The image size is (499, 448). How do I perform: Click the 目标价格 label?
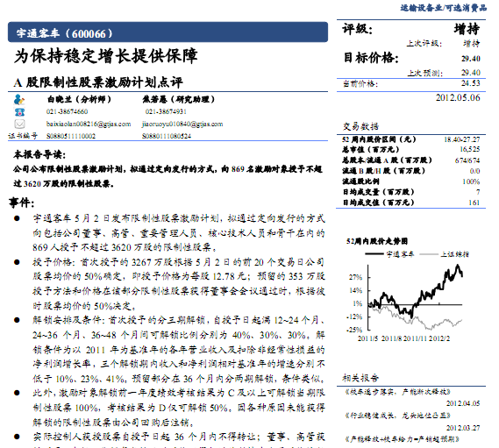click(x=371, y=58)
